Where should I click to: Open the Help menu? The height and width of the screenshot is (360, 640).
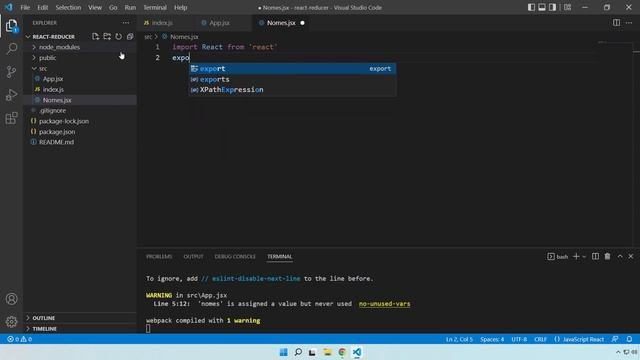[x=180, y=7]
